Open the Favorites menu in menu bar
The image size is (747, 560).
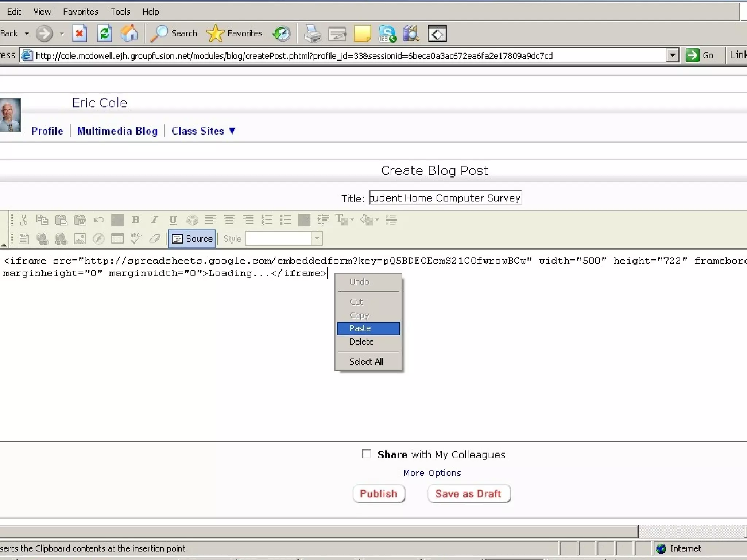81,12
